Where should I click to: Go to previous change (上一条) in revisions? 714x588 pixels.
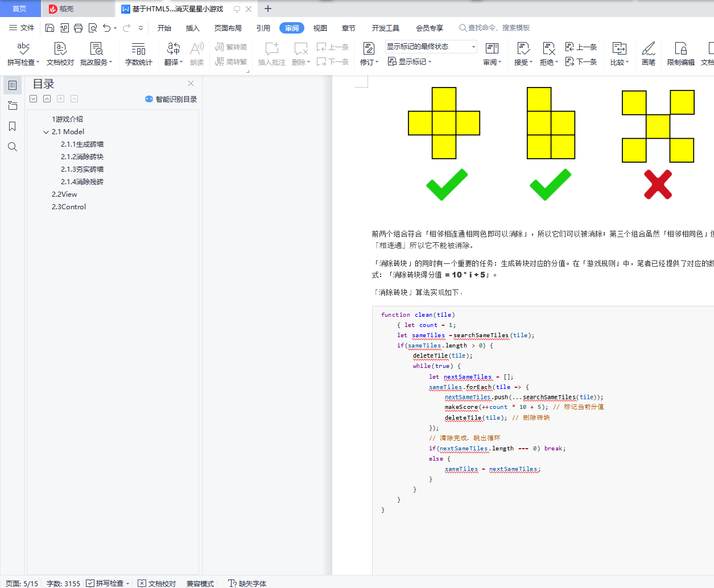click(x=581, y=47)
